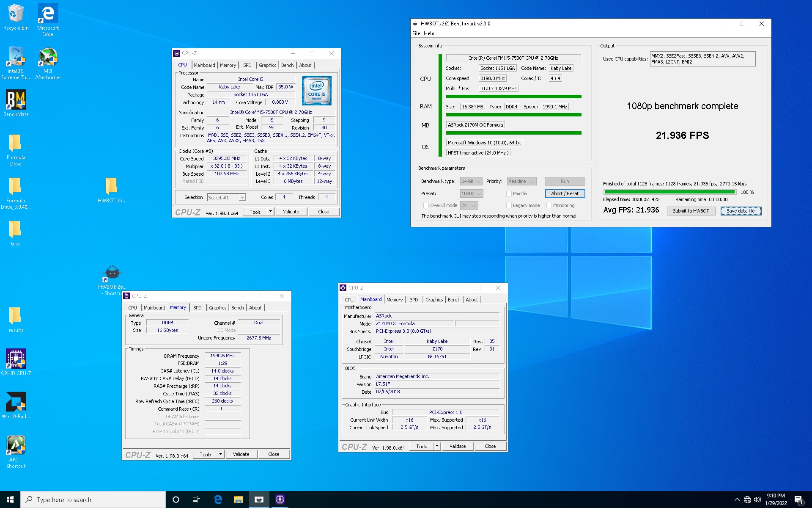812x508 pixels.
Task: Click the Used CPU capabilities text box
Action: pyautogui.click(x=702, y=59)
